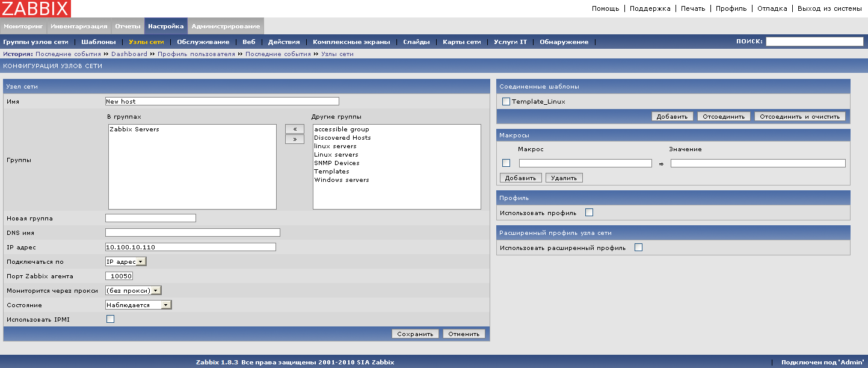Select lowercase linux servers in other groups
Image resolution: width=868 pixels, height=368 pixels.
pos(397,146)
